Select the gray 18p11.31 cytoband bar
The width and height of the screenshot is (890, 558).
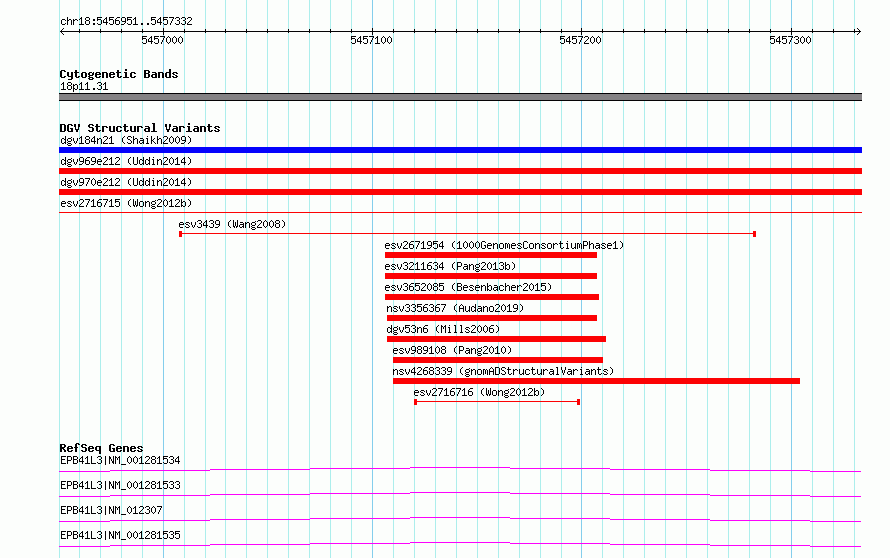coord(460,97)
